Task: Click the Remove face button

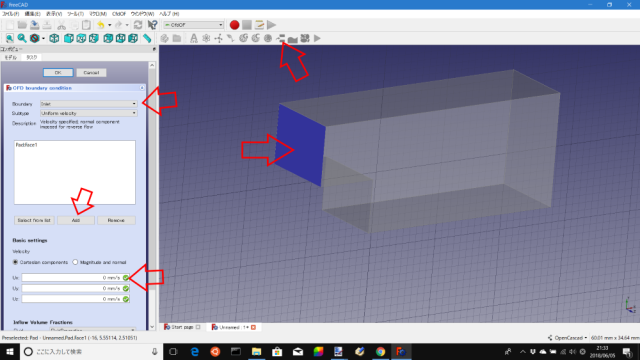Action: (x=116, y=220)
